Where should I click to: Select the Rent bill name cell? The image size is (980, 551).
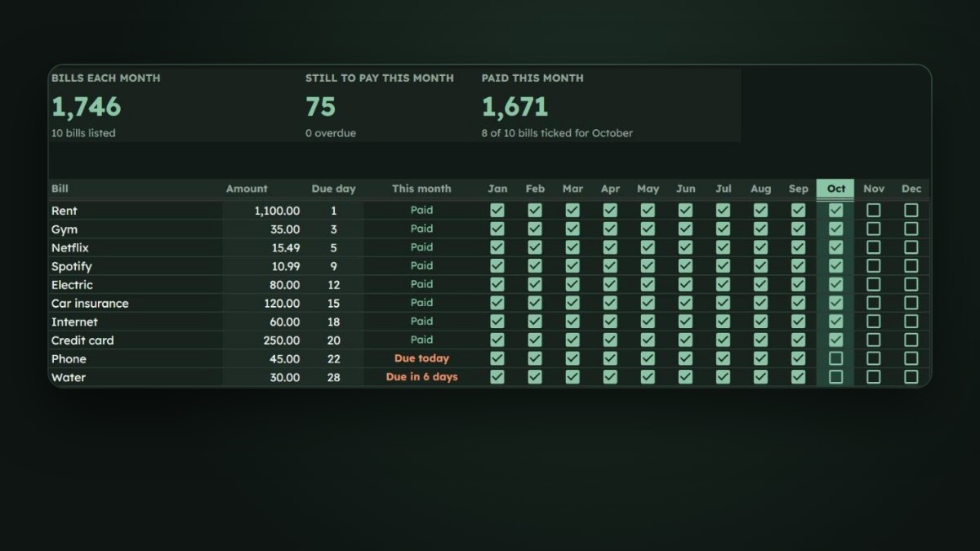(136, 211)
